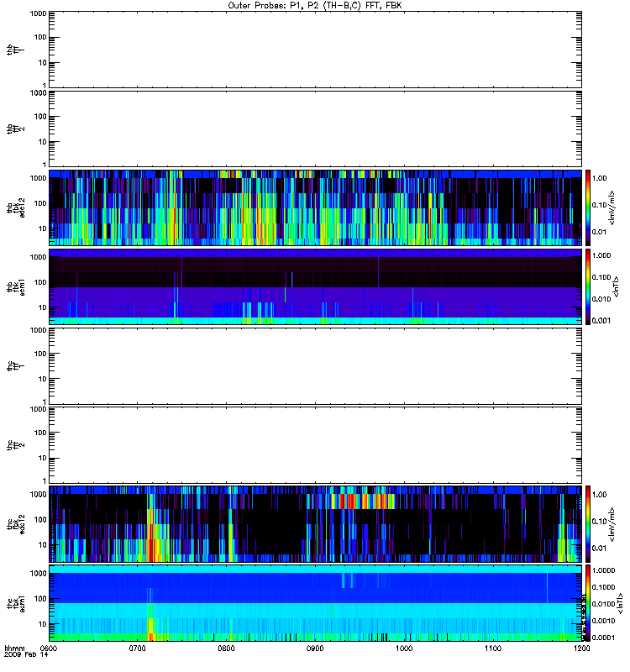Click the 1000 time axis label

pos(404,648)
